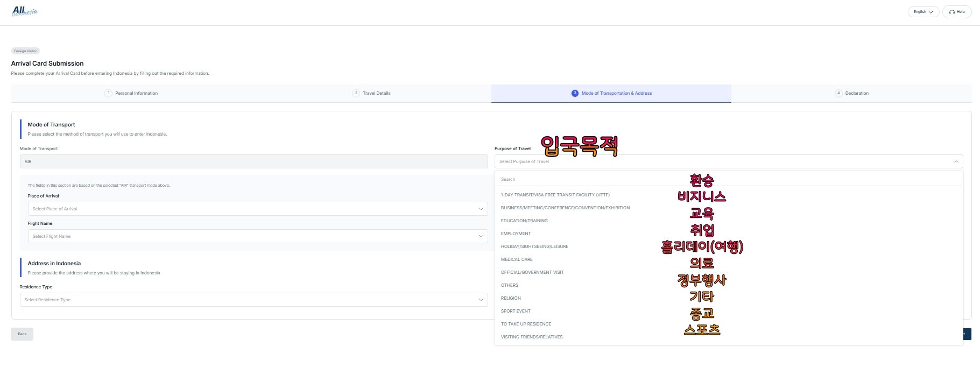Select Mode of Transportation & Address tab
This screenshot has width=980, height=368.
tap(611, 93)
